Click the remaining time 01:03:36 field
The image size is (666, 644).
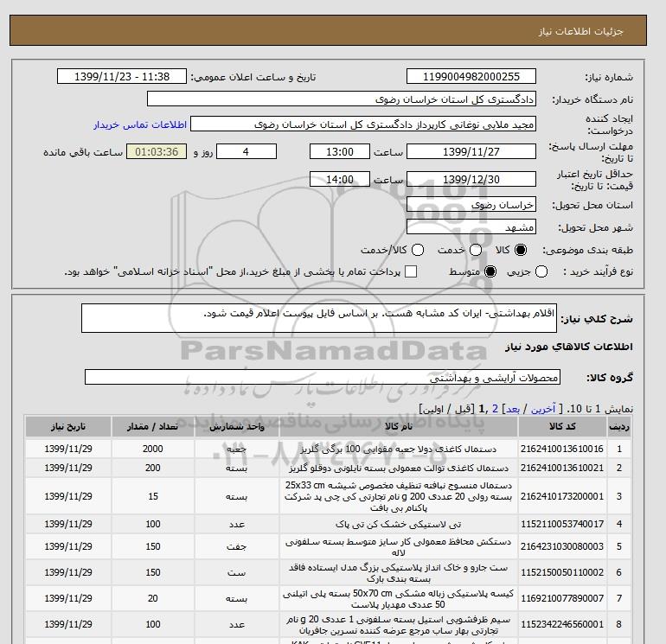157,151
